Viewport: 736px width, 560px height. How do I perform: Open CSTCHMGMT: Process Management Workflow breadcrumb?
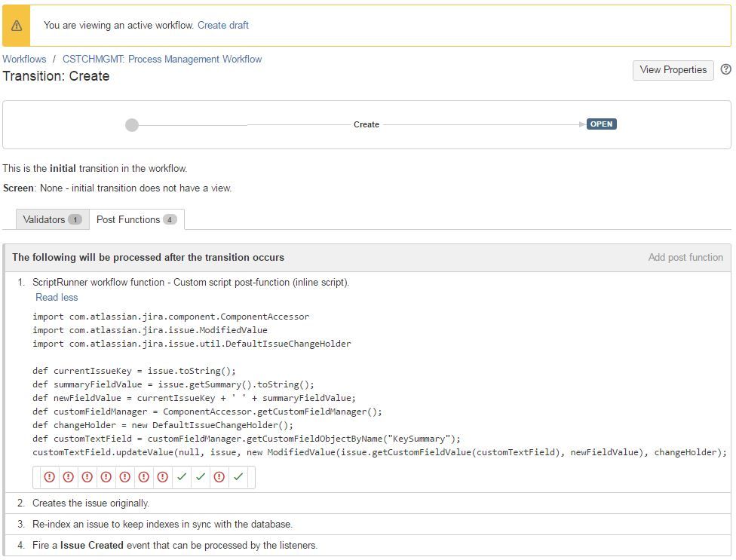(x=162, y=59)
